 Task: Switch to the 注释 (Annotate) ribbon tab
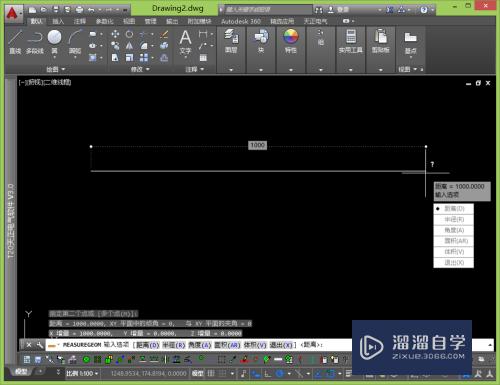[80, 21]
